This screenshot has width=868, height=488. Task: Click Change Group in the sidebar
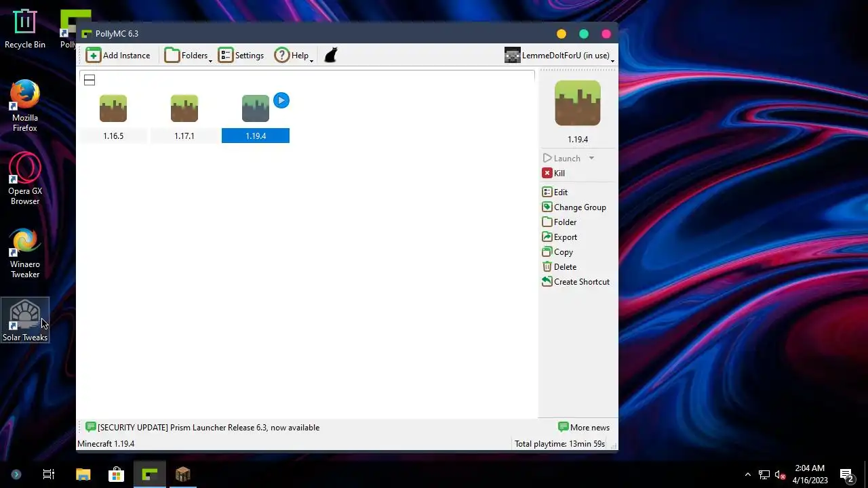(574, 207)
